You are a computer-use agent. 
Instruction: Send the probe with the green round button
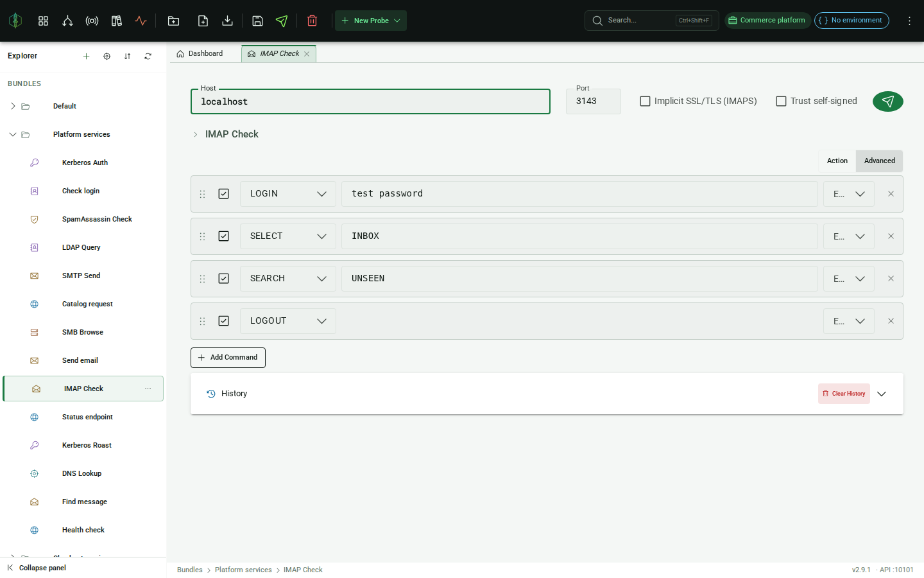click(x=888, y=101)
